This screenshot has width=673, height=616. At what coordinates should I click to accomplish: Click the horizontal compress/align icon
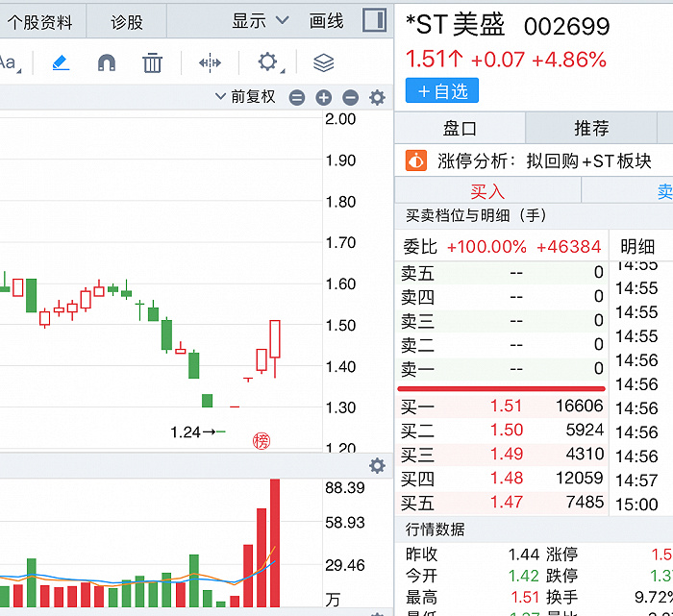tap(210, 63)
